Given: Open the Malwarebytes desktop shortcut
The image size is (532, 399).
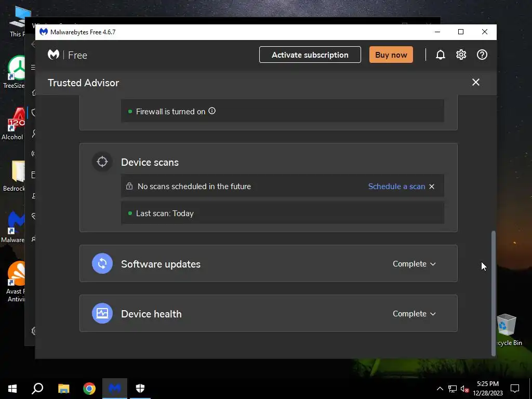Looking at the screenshot, I should pos(14,227).
